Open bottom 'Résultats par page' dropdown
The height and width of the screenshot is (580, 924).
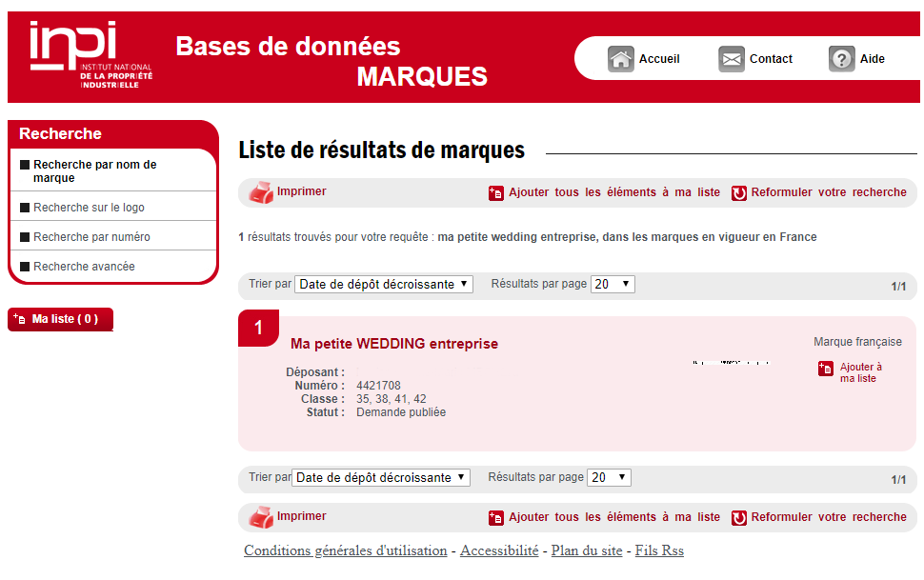coord(609,477)
